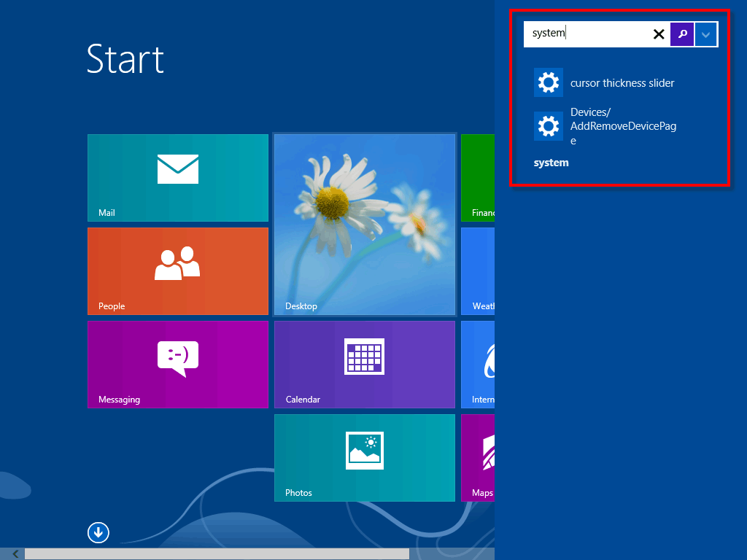This screenshot has width=747, height=560.
Task: Click the magnifier search button
Action: (x=682, y=34)
